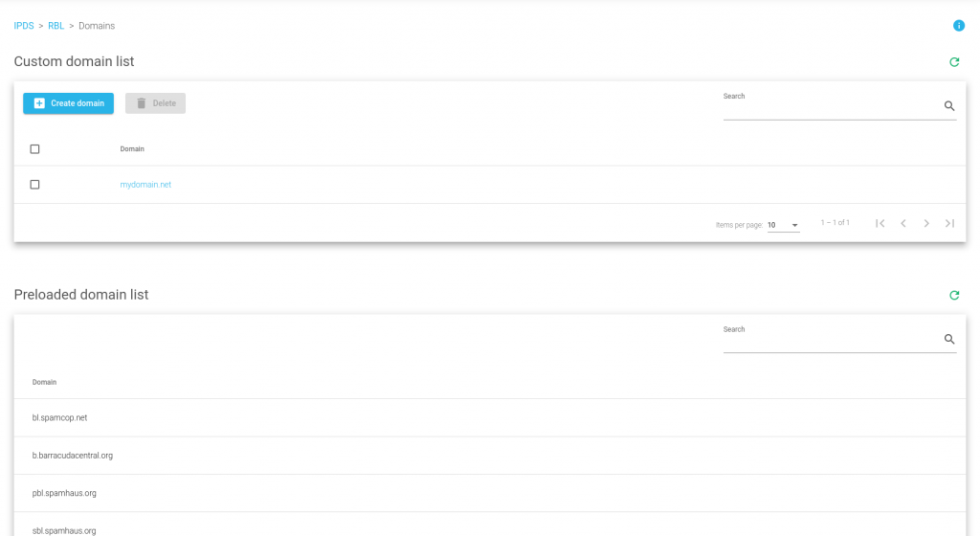This screenshot has width=980, height=536.
Task: Click search magnifier in Custom domain list
Action: (x=949, y=106)
